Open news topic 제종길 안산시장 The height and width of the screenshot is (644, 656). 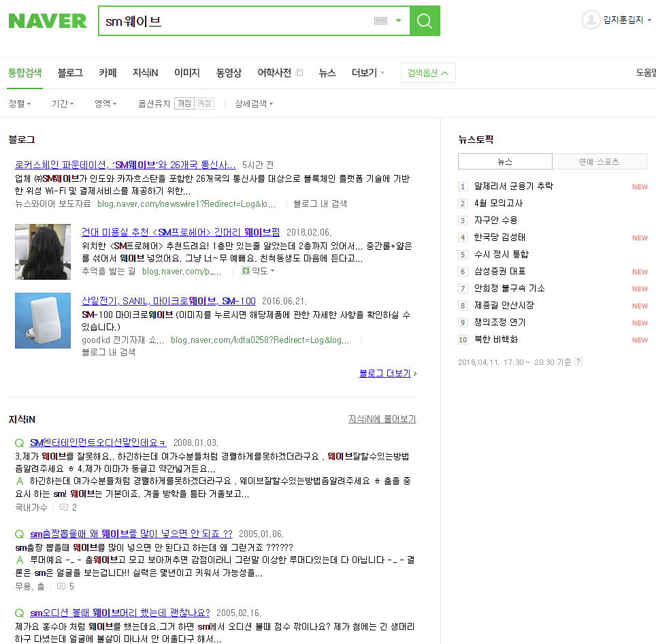click(x=504, y=306)
